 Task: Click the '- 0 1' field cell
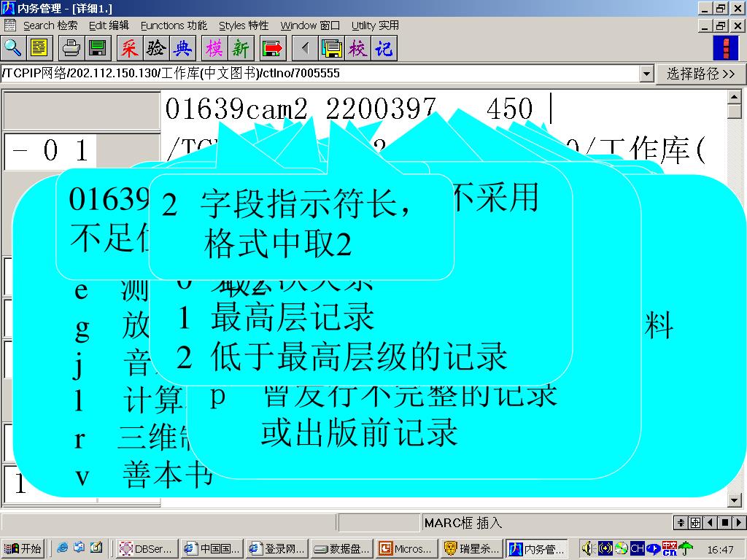50,151
